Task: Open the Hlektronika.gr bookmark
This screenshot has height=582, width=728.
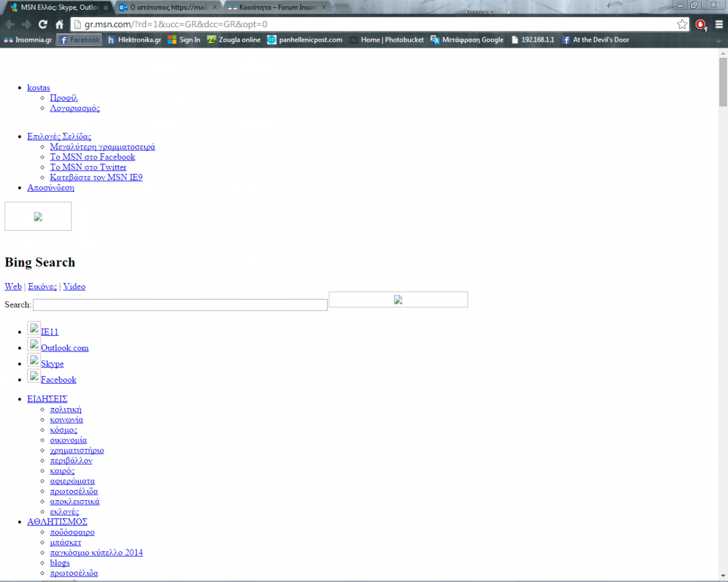Action: click(x=134, y=40)
